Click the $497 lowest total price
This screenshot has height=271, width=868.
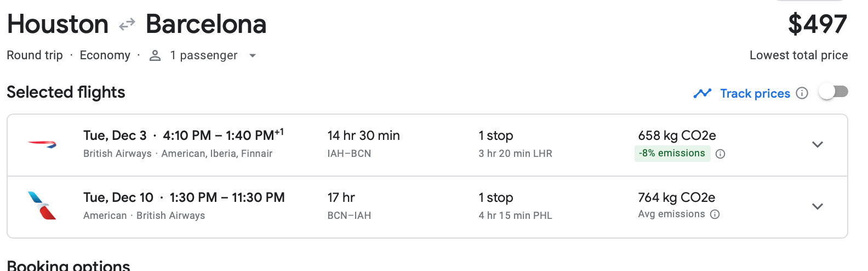click(817, 25)
